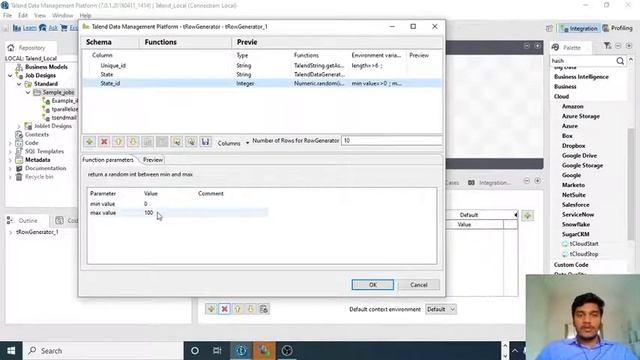
Task: Click the Palette search field containing hash
Action: (x=583, y=61)
